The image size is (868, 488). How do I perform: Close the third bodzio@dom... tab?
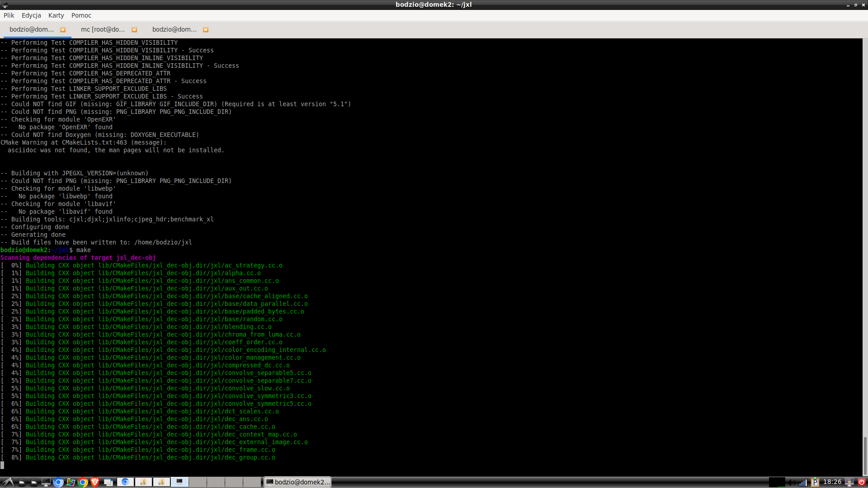tap(206, 30)
